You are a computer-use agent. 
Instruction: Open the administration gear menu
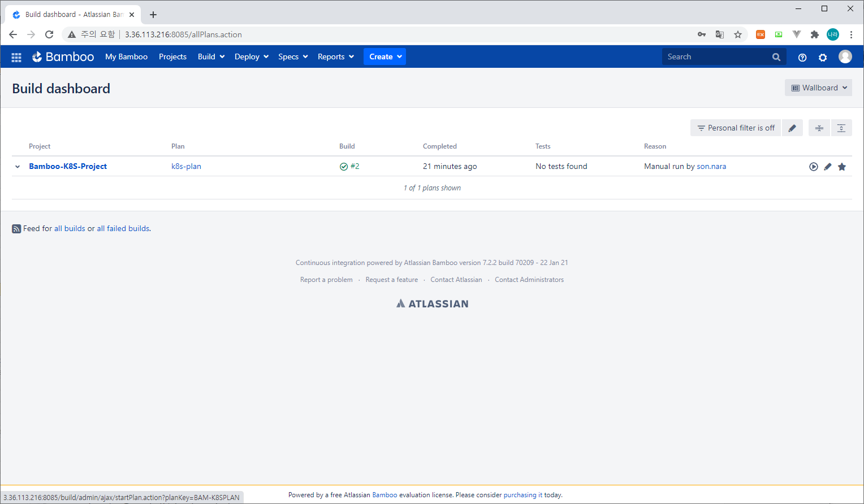pos(823,57)
